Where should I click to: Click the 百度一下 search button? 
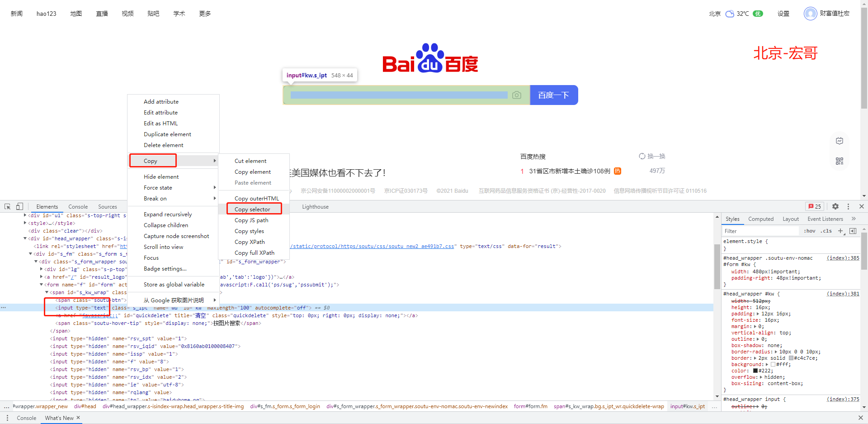coord(554,95)
